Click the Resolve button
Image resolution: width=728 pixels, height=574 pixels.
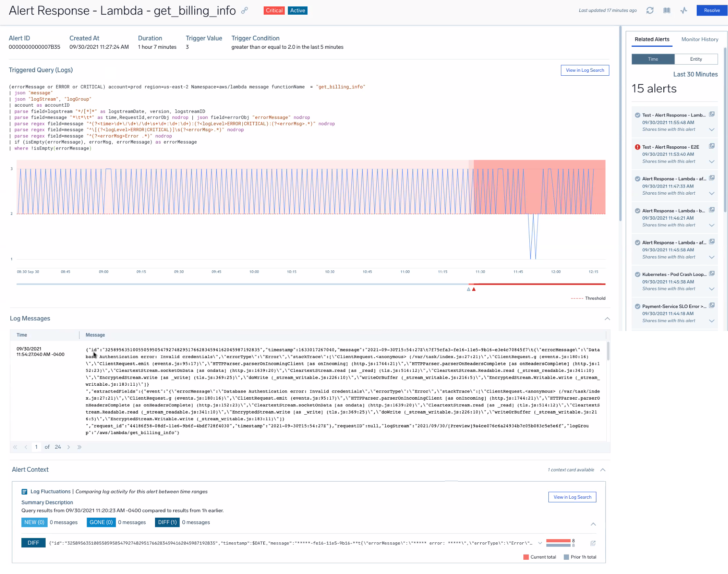[711, 10]
